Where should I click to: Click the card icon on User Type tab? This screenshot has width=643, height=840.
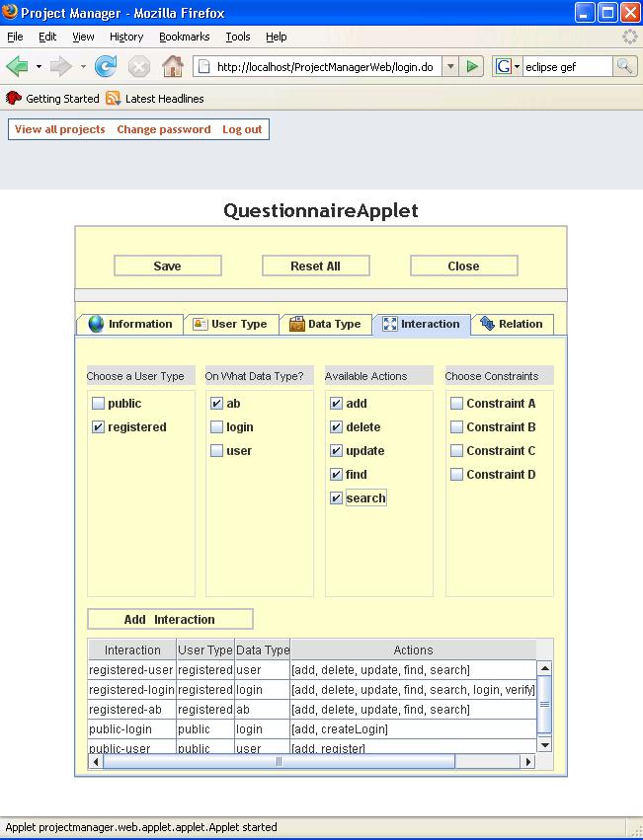point(201,324)
